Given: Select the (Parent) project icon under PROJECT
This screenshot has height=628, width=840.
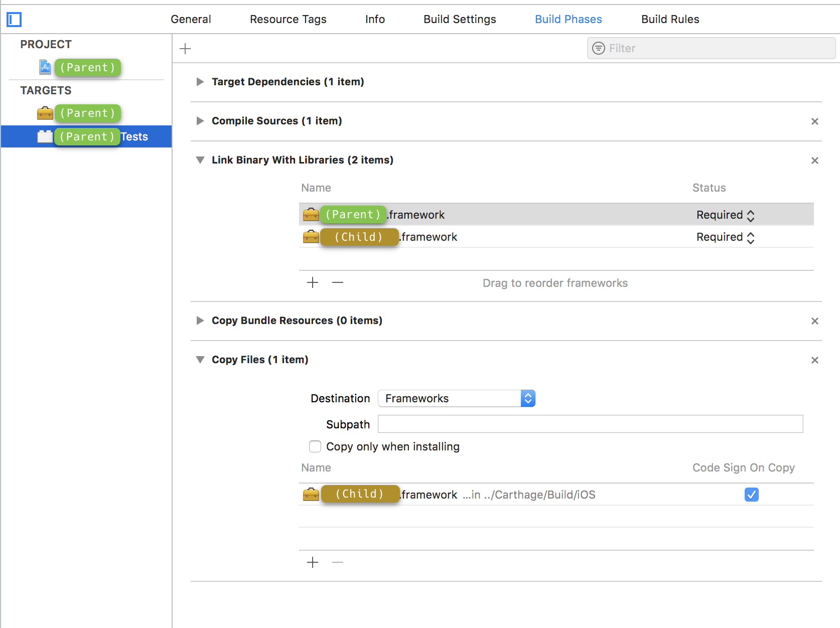Looking at the screenshot, I should click(45, 67).
